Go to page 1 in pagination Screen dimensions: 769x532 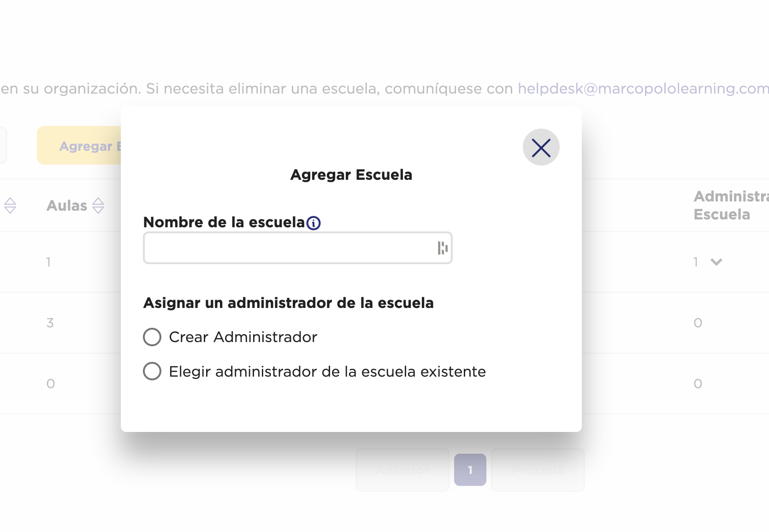tap(470, 470)
